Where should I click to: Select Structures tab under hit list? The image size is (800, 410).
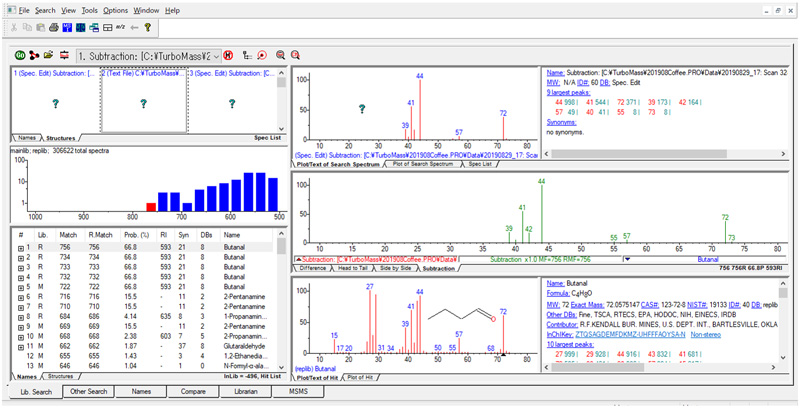58,376
